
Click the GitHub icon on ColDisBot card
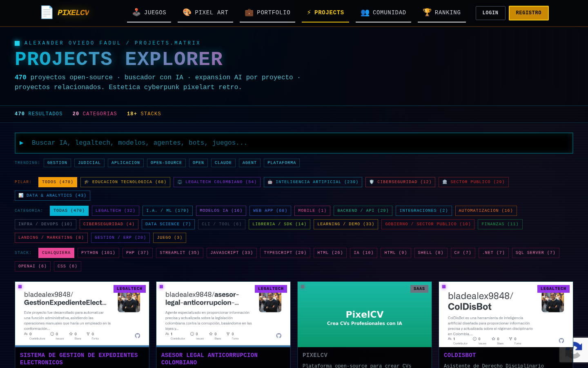point(561,341)
